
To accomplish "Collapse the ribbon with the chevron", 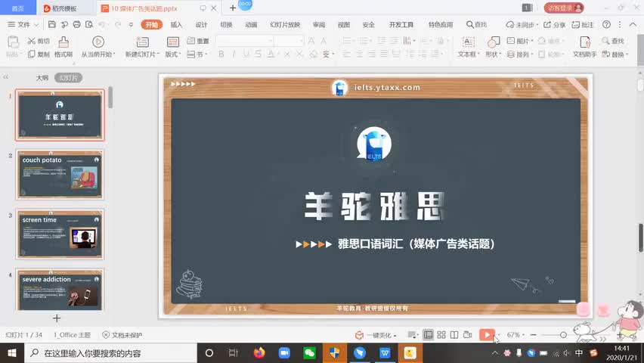I will (633, 25).
